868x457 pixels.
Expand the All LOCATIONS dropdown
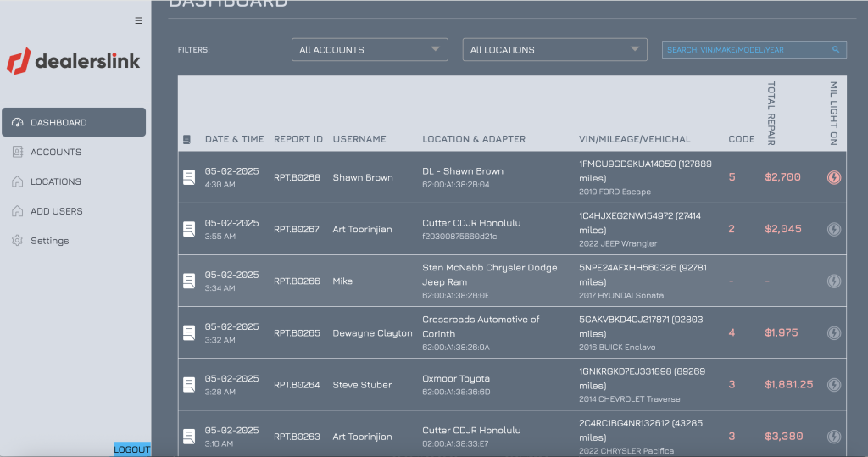(554, 50)
